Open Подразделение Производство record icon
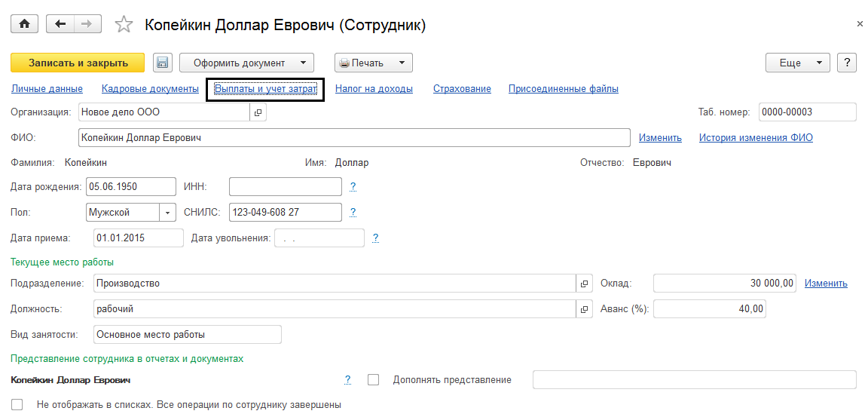 pos(583,284)
